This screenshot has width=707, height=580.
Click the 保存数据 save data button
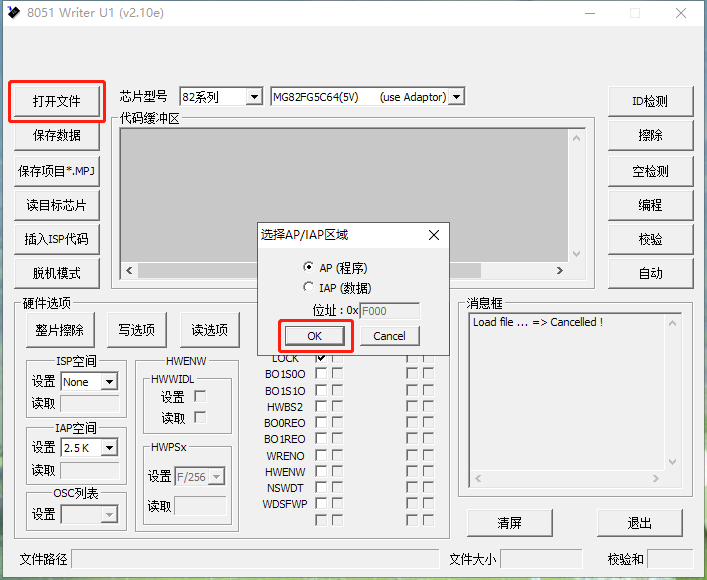[56, 135]
